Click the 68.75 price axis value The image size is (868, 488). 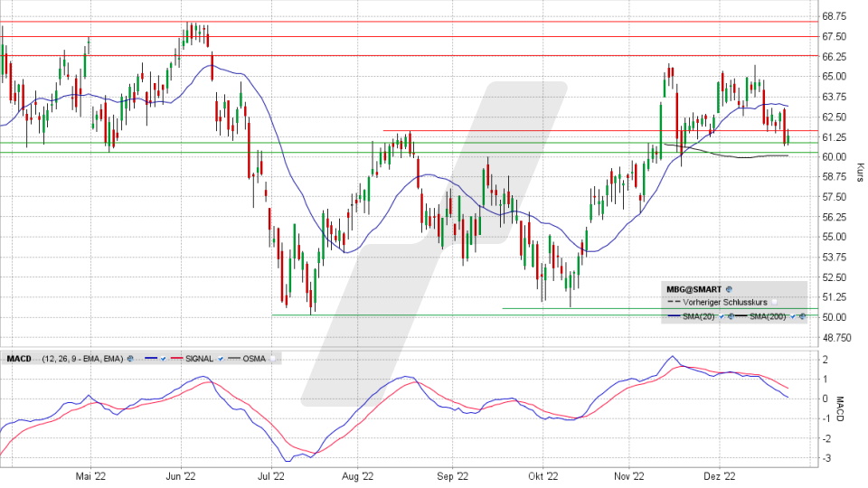tap(835, 16)
